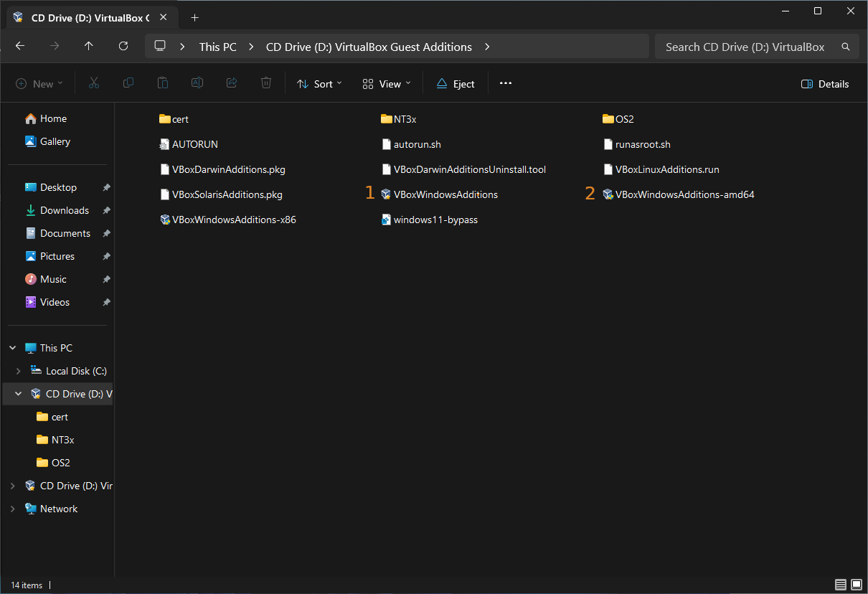Unpin Downloads using its pin icon
Image resolution: width=868 pixels, height=594 pixels.
pos(106,210)
